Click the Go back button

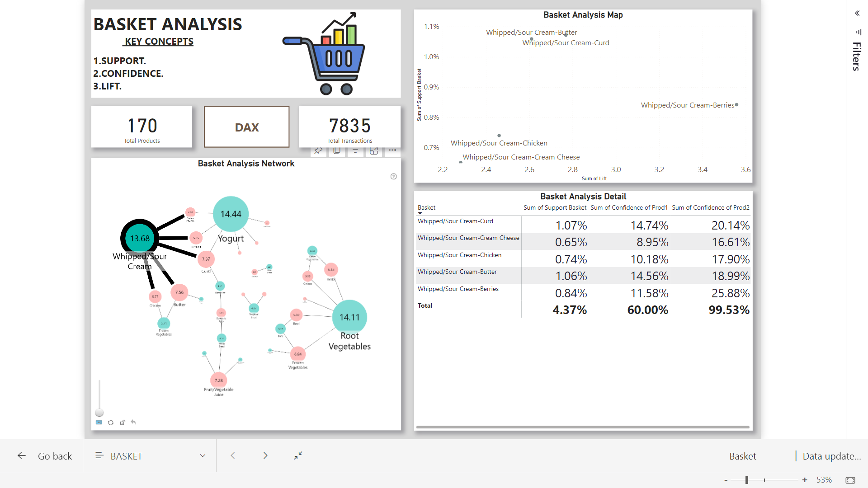pyautogui.click(x=45, y=456)
